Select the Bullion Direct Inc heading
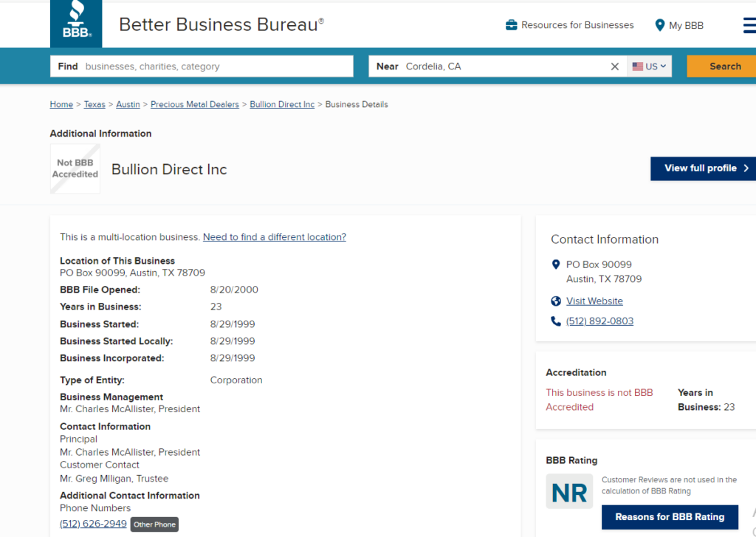Viewport: 756px width, 537px height. pos(169,169)
